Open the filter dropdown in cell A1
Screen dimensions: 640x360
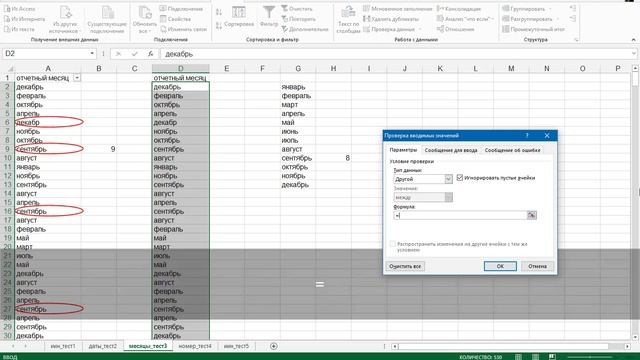click(77, 78)
